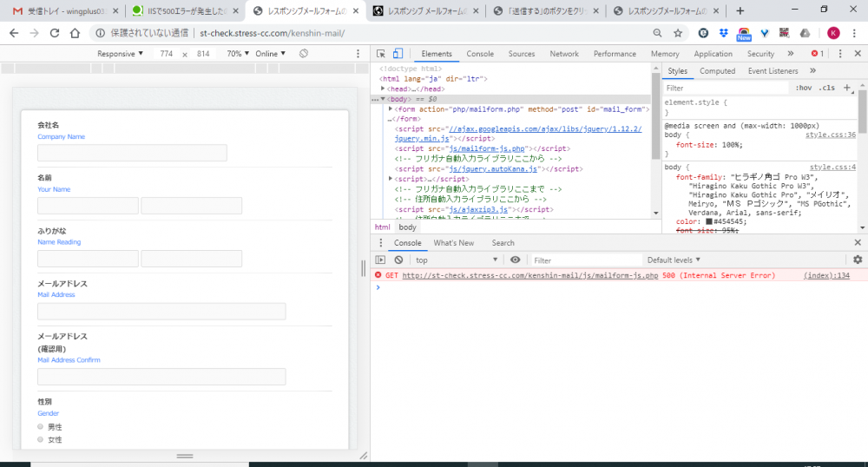The height and width of the screenshot is (467, 868).
Task: Open the Online throttling dropdown
Action: 270,54
